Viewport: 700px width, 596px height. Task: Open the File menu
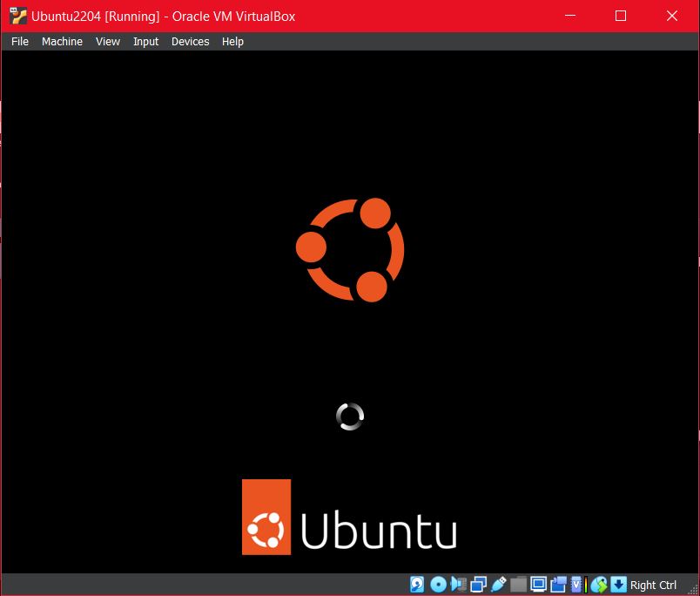tap(20, 42)
